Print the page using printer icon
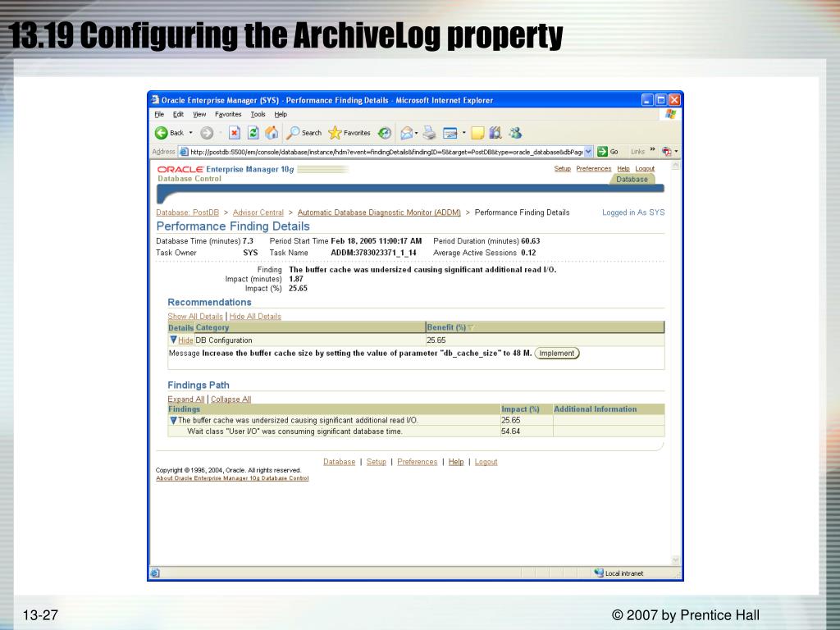The height and width of the screenshot is (630, 840). pyautogui.click(x=429, y=133)
